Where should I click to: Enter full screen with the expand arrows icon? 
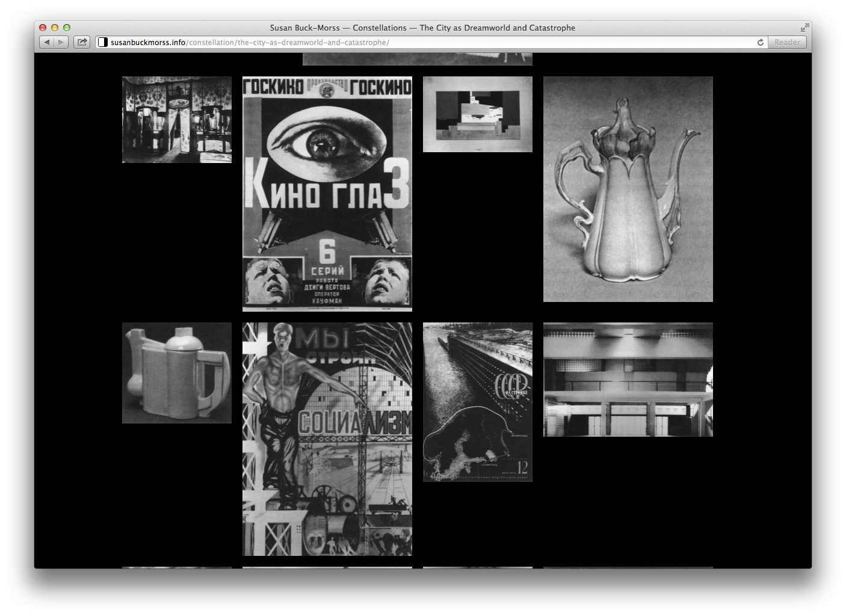coord(804,28)
